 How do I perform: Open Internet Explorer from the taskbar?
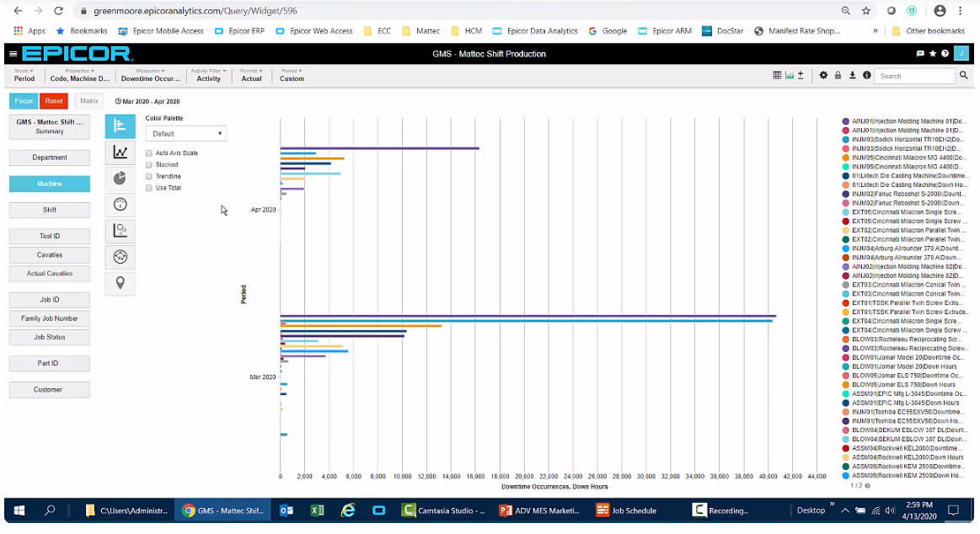(x=347, y=510)
